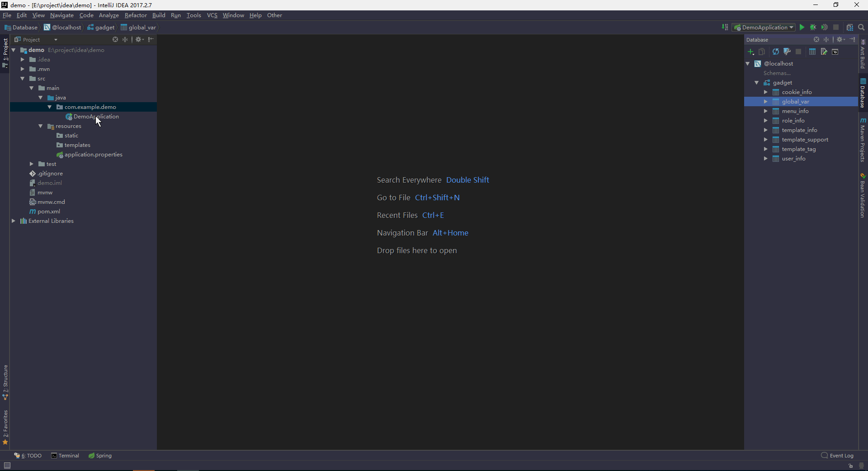Open the Refactor menu
868x471 pixels.
(x=136, y=15)
